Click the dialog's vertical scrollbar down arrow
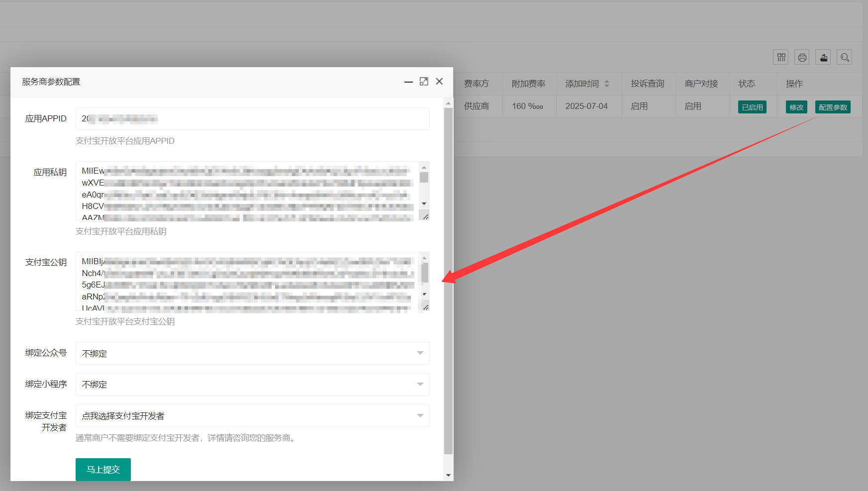Screen dimensions: 868x491 coord(448,475)
